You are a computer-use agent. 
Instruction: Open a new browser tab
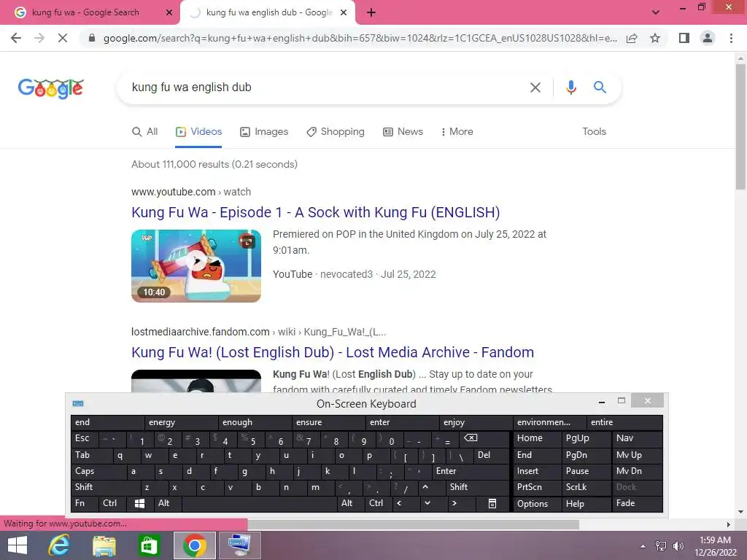click(371, 12)
